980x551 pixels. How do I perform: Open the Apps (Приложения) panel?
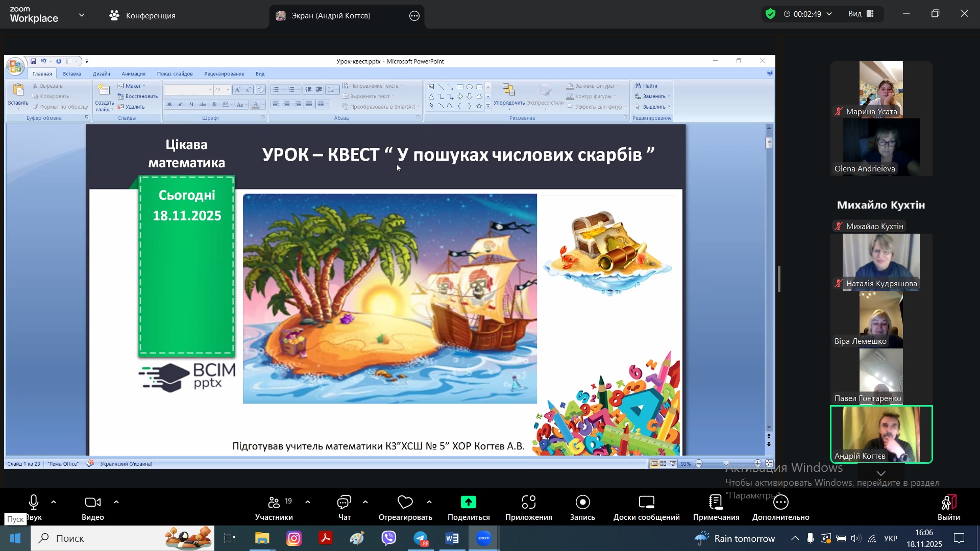tap(529, 503)
